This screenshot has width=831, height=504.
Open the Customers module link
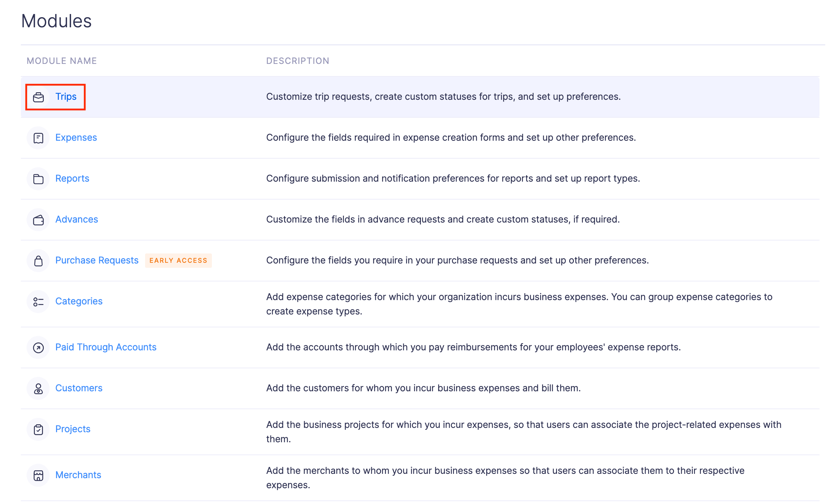pyautogui.click(x=79, y=388)
